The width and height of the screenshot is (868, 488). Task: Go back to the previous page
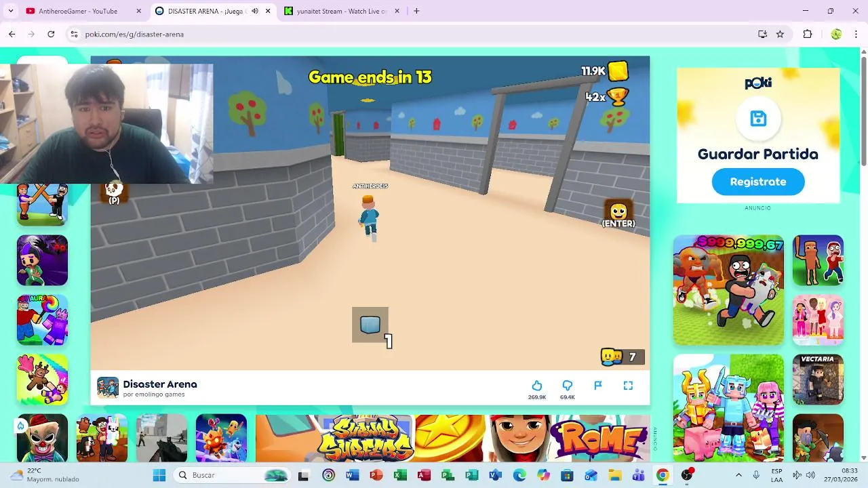click(12, 34)
